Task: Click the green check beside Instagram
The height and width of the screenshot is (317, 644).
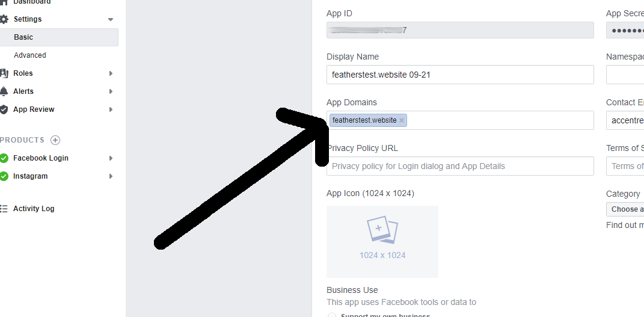Action: coord(4,176)
